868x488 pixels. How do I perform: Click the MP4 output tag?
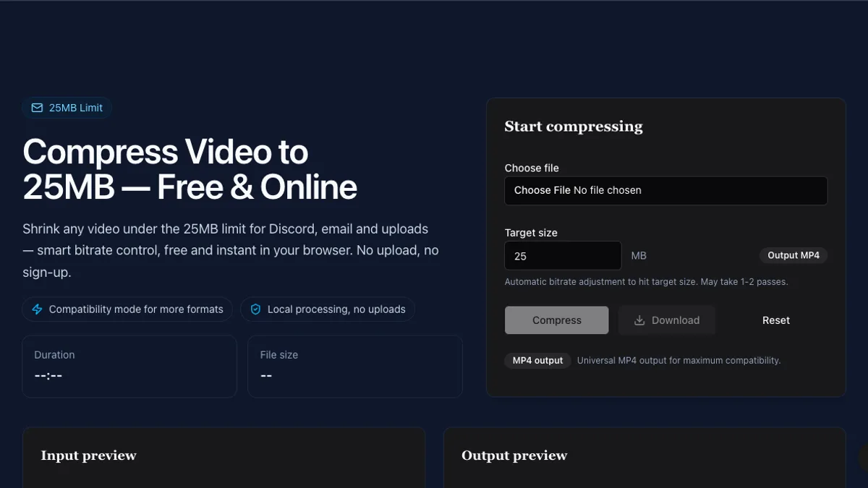537,360
